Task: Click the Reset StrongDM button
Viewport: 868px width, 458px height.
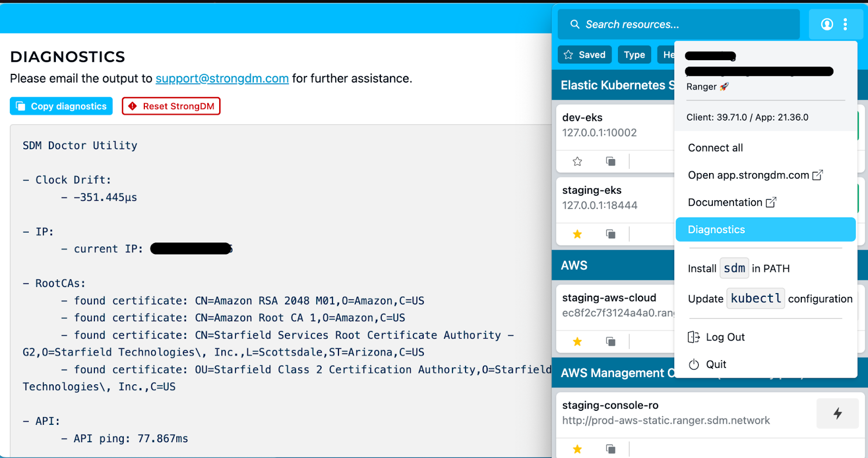Action: [171, 106]
